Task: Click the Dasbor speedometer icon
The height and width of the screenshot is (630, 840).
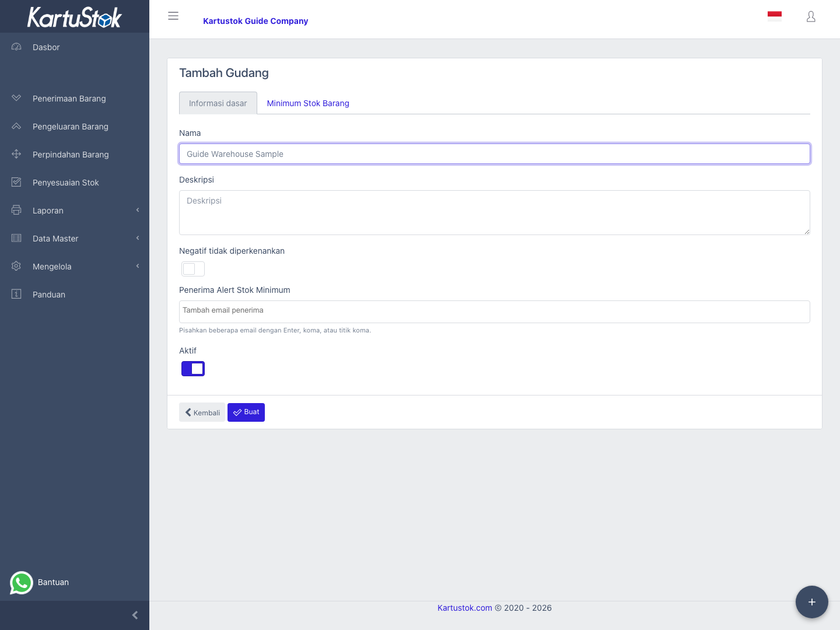Action: pyautogui.click(x=16, y=47)
